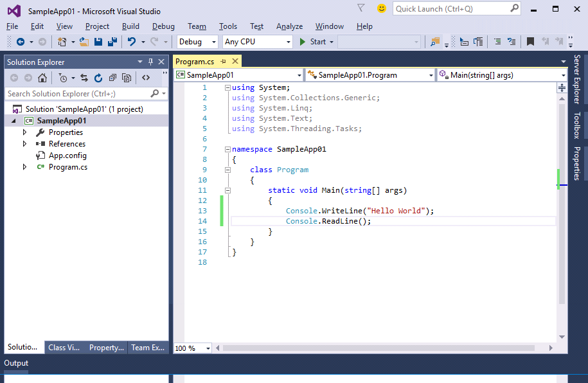Click the Quick Launch magnifier icon
588x383 pixels.
(x=515, y=8)
